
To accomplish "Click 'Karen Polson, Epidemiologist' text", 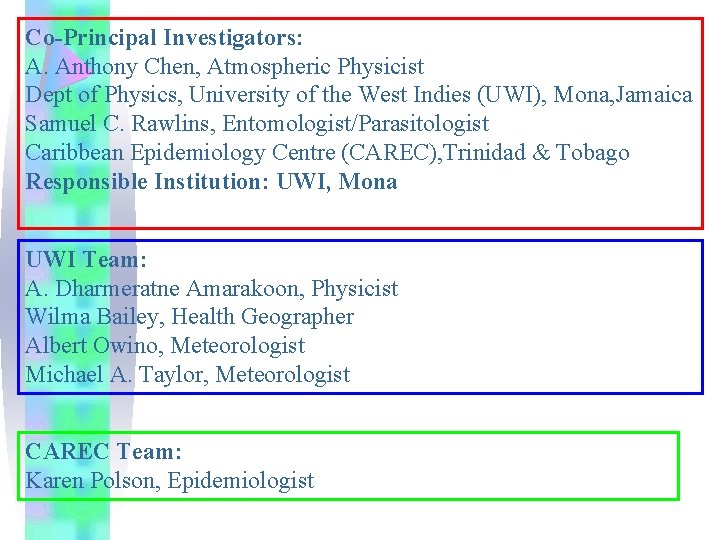I will (x=169, y=481).
